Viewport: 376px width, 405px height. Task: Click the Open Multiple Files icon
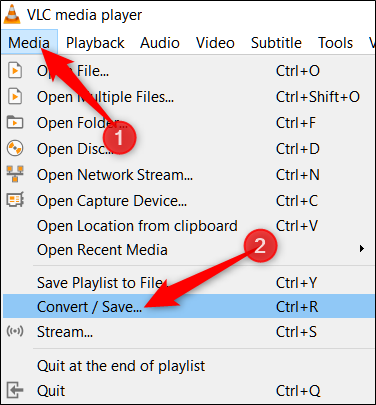tap(15, 97)
